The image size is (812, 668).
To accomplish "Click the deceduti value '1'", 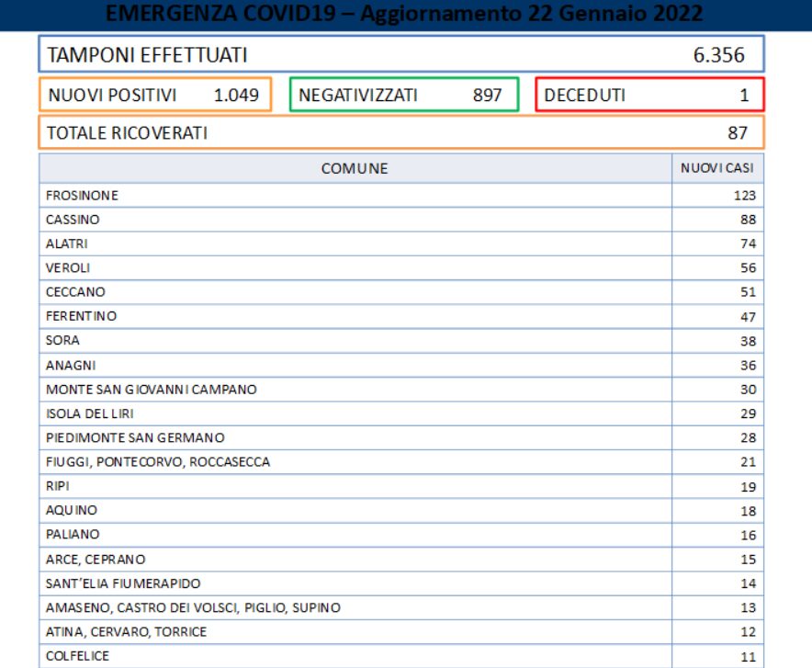I will pos(744,96).
